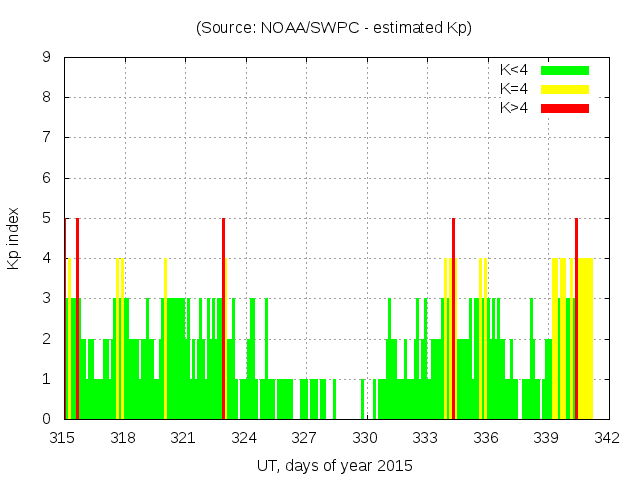Click the y-axis tick label 0
The height and width of the screenshot is (480, 640).
tap(47, 420)
